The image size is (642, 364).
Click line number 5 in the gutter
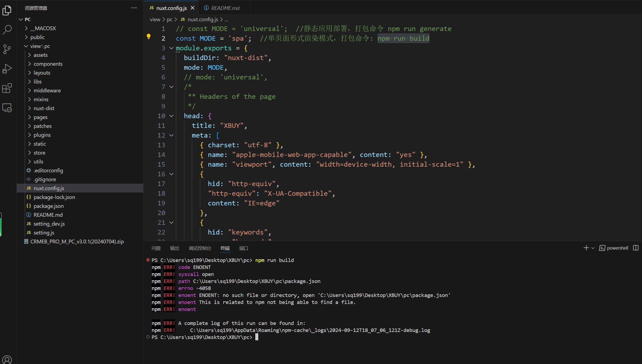[163, 68]
